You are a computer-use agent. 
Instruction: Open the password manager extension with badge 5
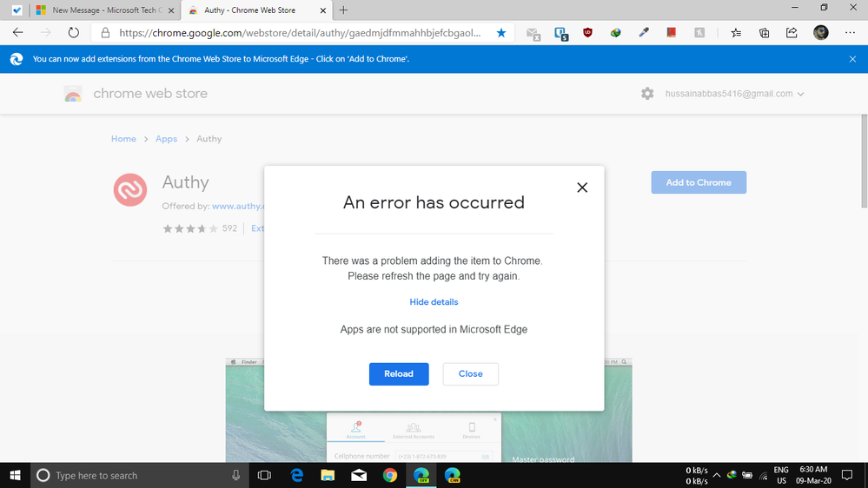560,34
